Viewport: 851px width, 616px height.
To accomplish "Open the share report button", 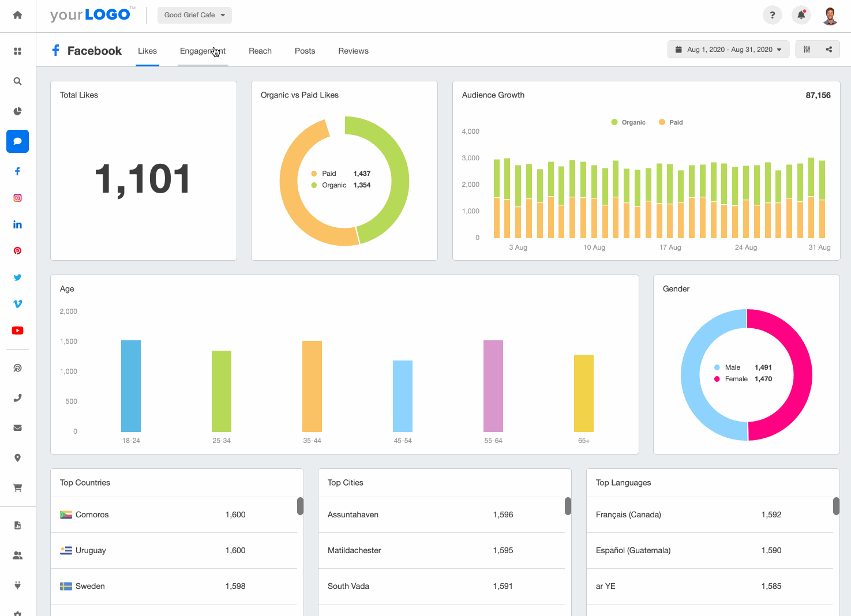I will click(828, 49).
